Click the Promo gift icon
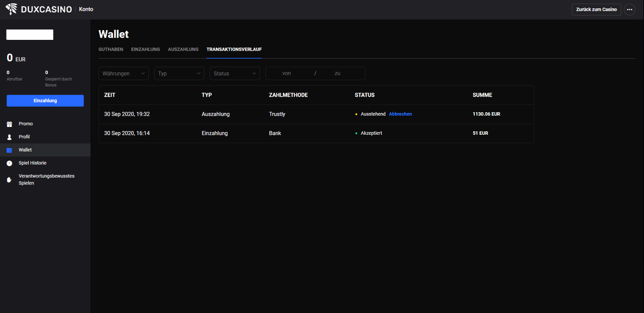 pyautogui.click(x=9, y=124)
